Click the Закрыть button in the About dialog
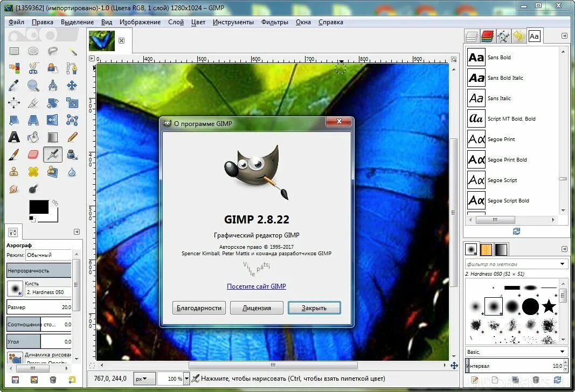This screenshot has width=575, height=392. tap(314, 308)
